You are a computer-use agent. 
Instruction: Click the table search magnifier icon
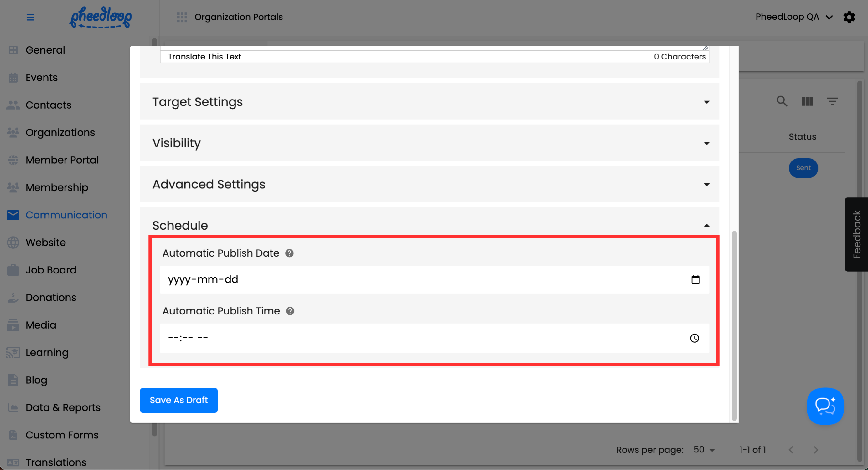[782, 101]
